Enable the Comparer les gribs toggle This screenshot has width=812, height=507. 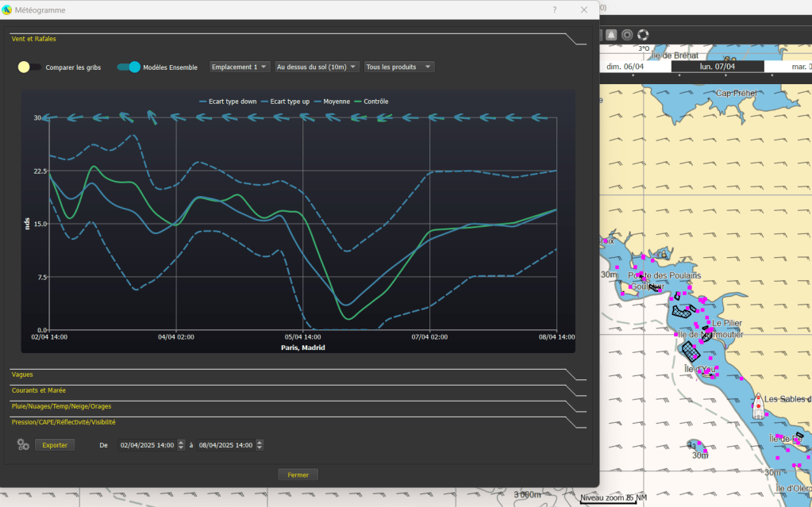29,67
